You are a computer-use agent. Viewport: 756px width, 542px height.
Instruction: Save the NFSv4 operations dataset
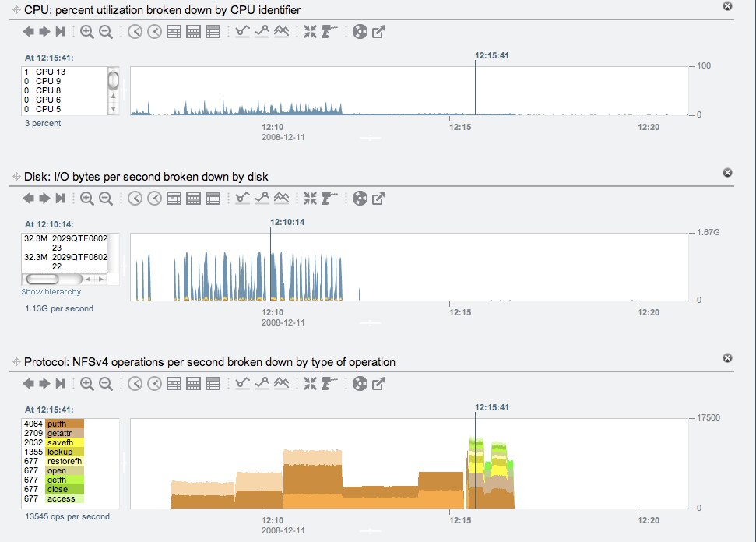point(360,383)
